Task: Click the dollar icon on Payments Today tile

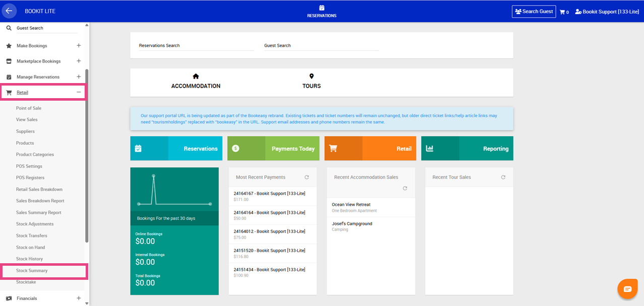Action: pyautogui.click(x=235, y=148)
